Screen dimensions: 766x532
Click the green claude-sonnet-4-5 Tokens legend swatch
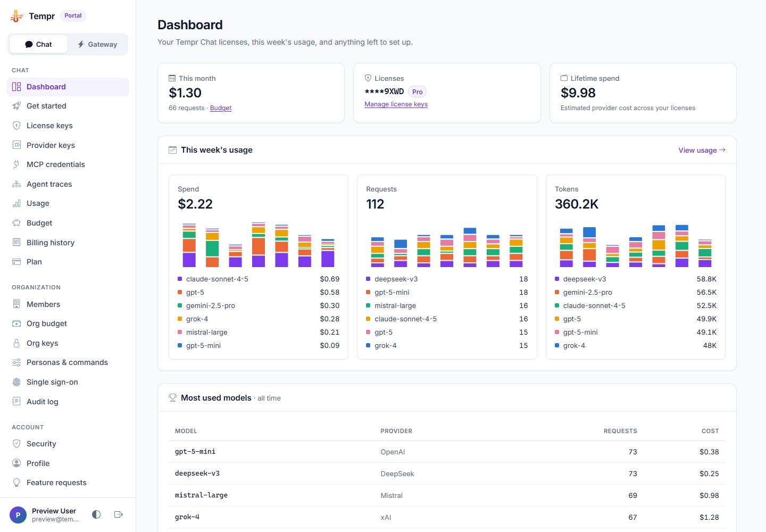tap(557, 305)
